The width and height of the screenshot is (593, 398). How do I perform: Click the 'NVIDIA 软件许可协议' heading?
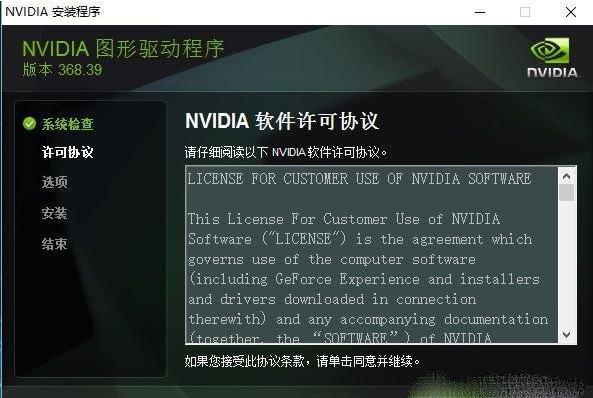tap(282, 121)
